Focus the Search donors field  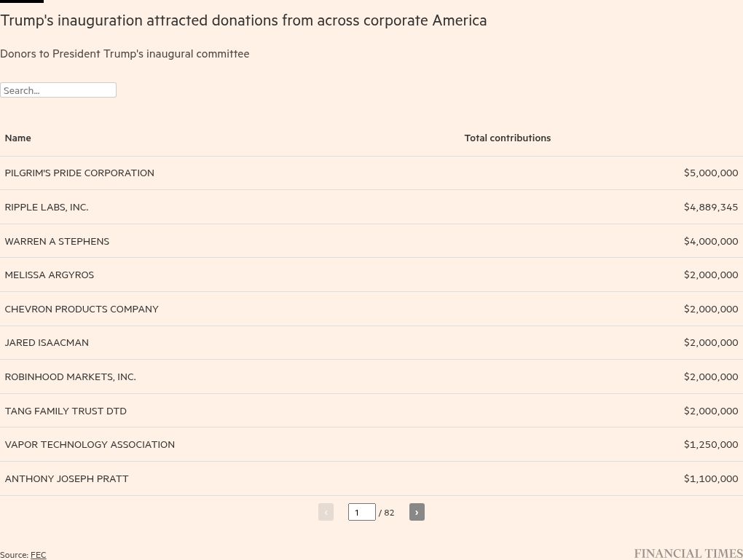[x=58, y=90]
